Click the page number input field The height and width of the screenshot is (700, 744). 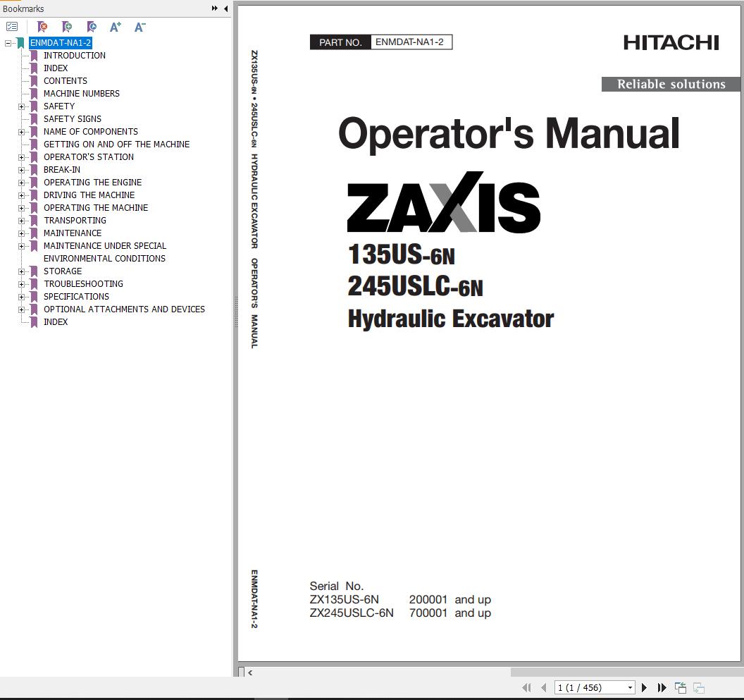pos(590,687)
